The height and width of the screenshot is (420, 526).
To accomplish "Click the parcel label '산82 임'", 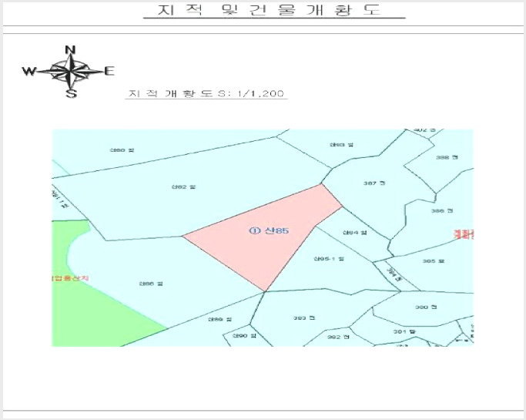I will [x=183, y=186].
